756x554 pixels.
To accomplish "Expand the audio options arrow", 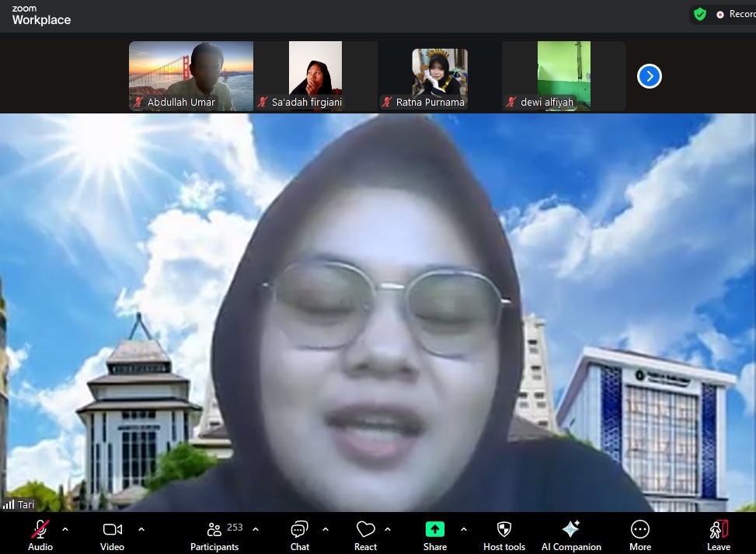I will tap(65, 529).
